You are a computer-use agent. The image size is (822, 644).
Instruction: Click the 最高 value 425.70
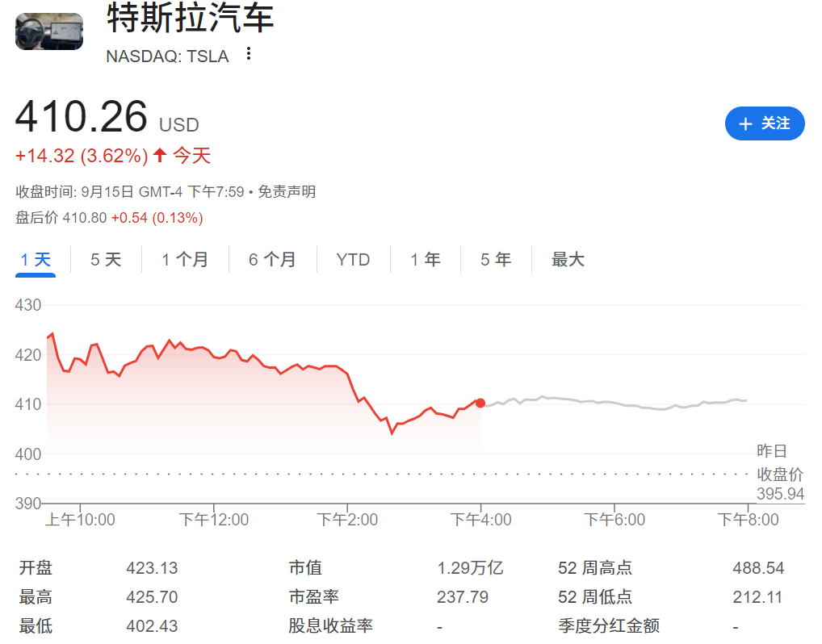tap(152, 597)
